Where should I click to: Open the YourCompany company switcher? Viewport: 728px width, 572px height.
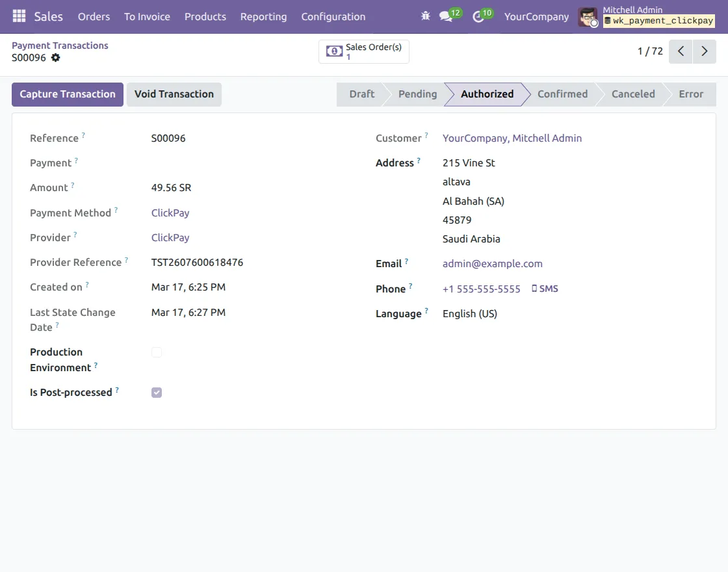click(536, 17)
